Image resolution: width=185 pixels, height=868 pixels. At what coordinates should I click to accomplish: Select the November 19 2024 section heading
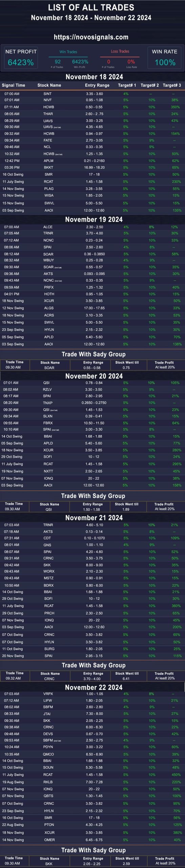tap(94, 220)
